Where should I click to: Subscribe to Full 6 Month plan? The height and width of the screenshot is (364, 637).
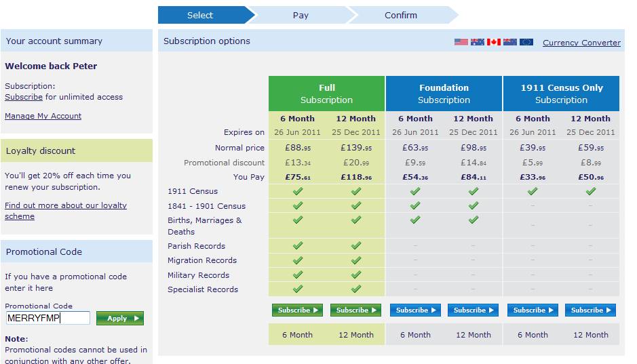[x=297, y=310]
